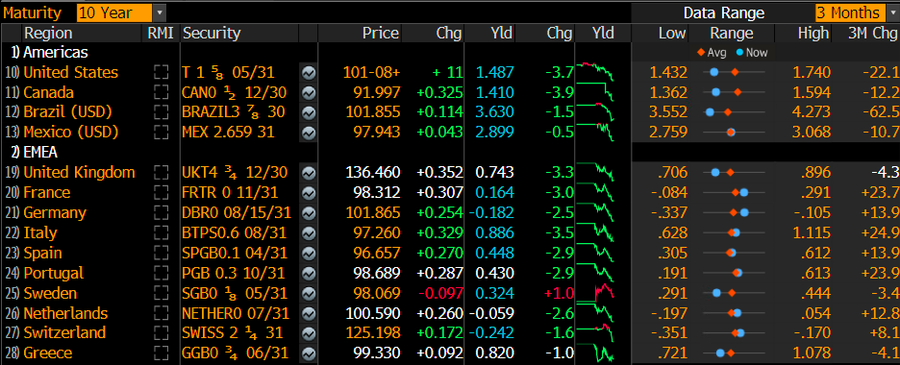This screenshot has height=365, width=900.
Task: Sort by the 3M Chg column header
Action: (x=873, y=33)
